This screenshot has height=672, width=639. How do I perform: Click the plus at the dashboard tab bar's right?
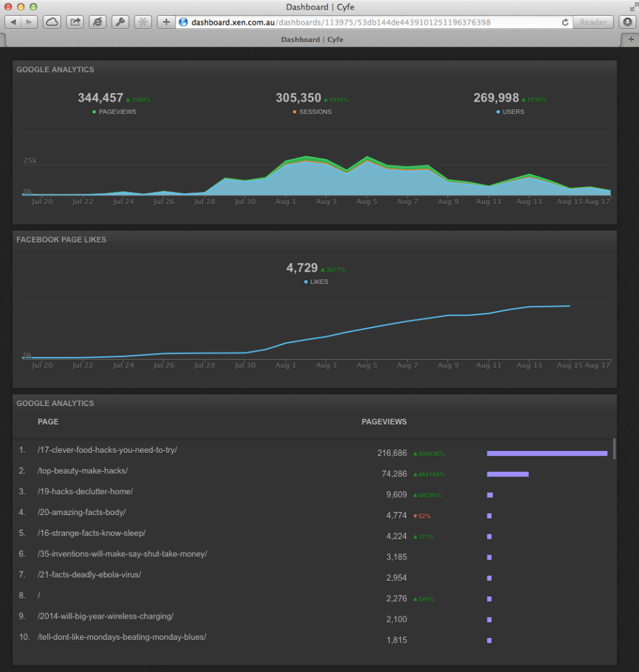[x=630, y=39]
